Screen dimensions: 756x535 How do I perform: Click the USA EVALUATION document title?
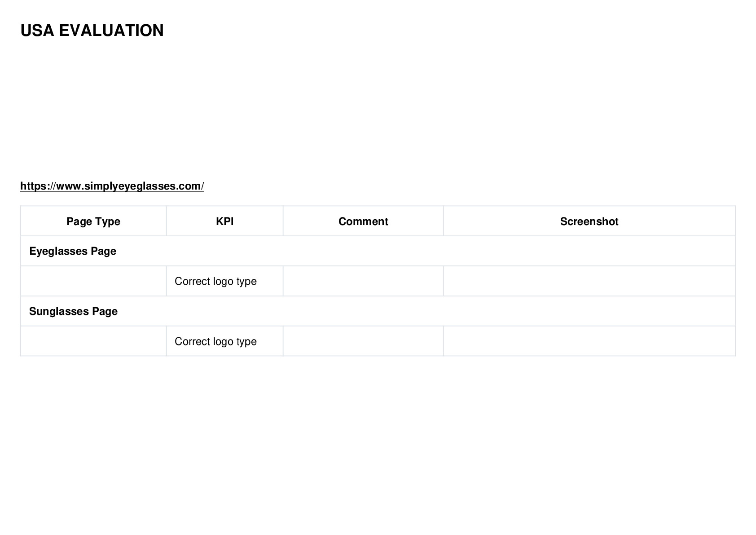coord(92,31)
